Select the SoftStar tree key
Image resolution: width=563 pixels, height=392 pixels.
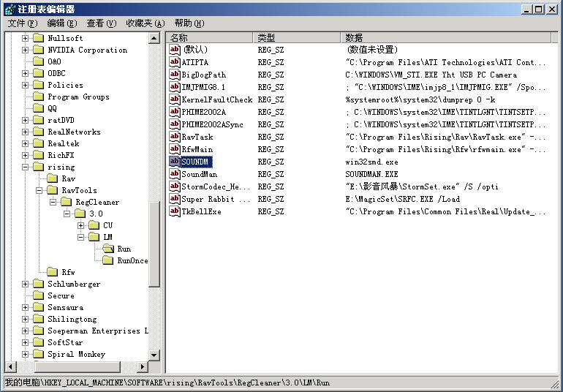65,342
